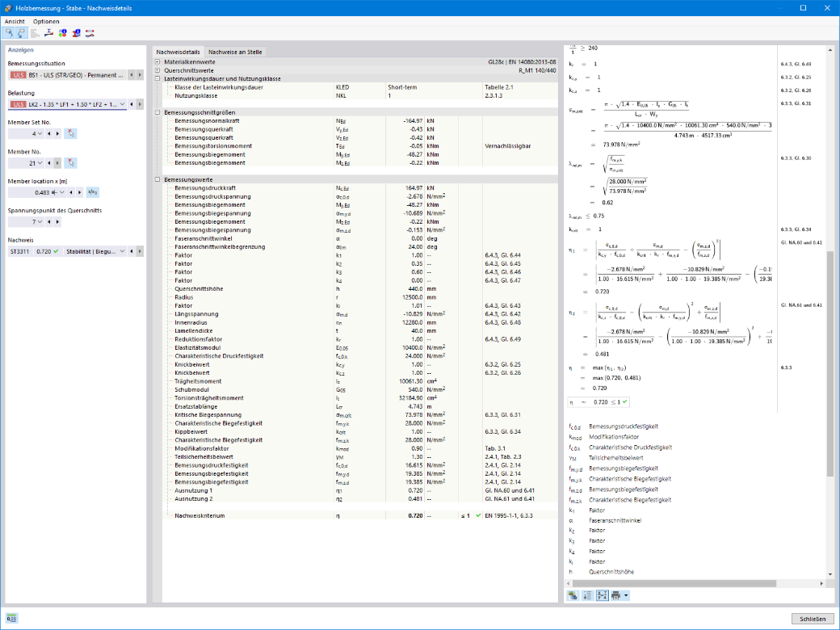Click greyed-out list icon in top toolbar
Image resolution: width=840 pixels, height=630 pixels.
pos(36,33)
